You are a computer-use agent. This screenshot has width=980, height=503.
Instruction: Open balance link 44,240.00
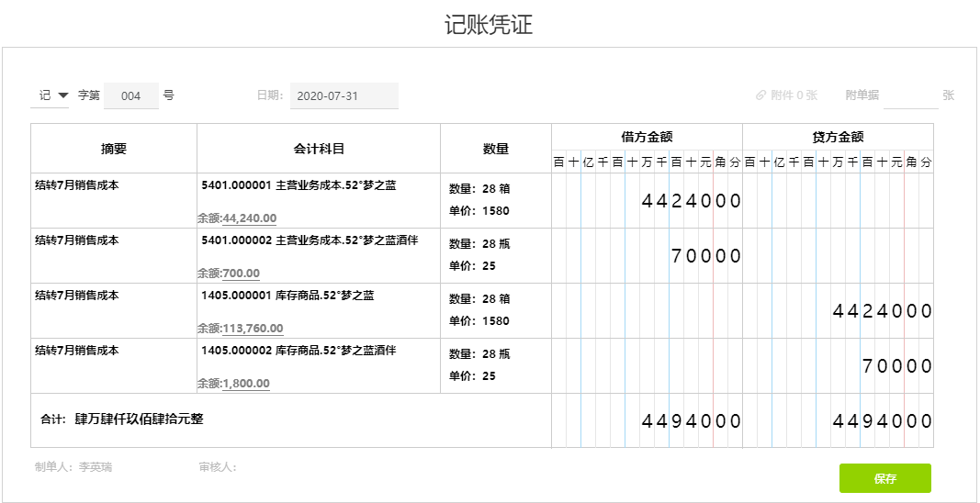click(x=250, y=218)
